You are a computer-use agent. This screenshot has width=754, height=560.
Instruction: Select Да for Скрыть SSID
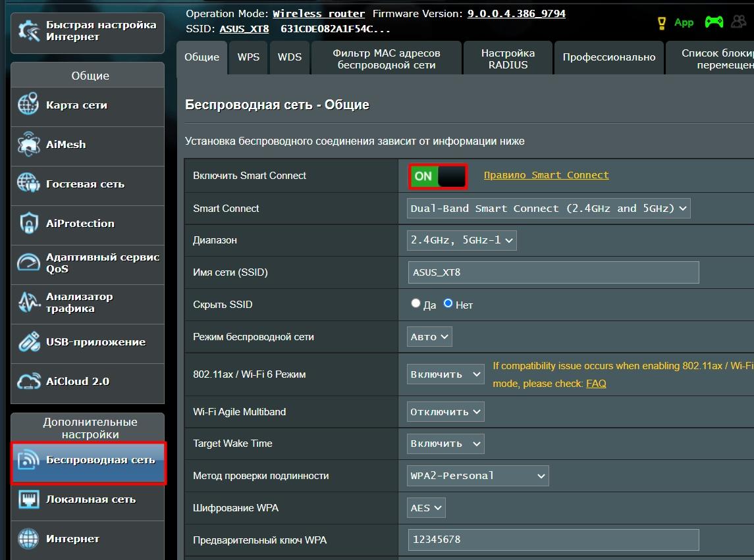(x=416, y=303)
